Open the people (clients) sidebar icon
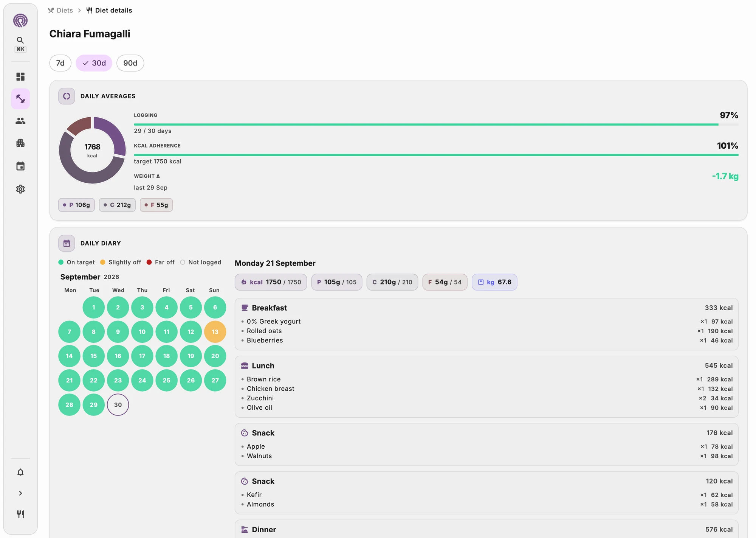 [x=20, y=121]
